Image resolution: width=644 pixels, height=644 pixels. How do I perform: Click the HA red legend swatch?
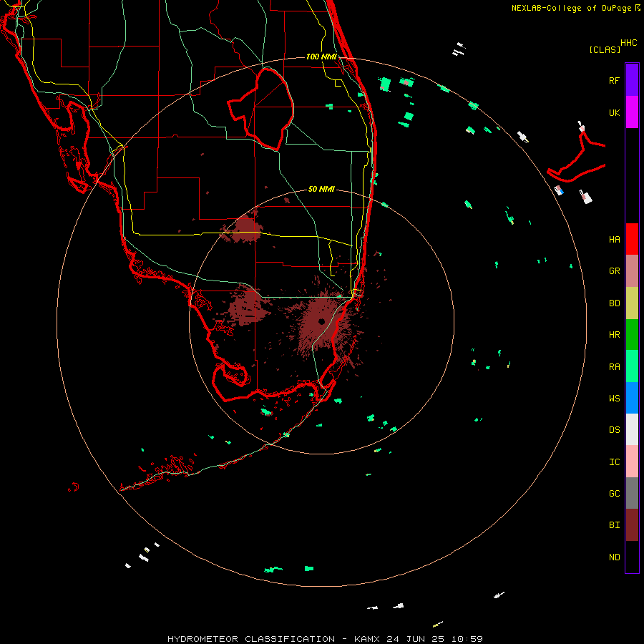click(632, 239)
